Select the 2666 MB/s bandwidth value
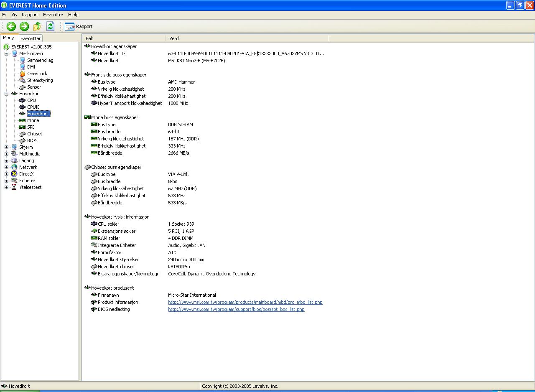 coord(178,153)
